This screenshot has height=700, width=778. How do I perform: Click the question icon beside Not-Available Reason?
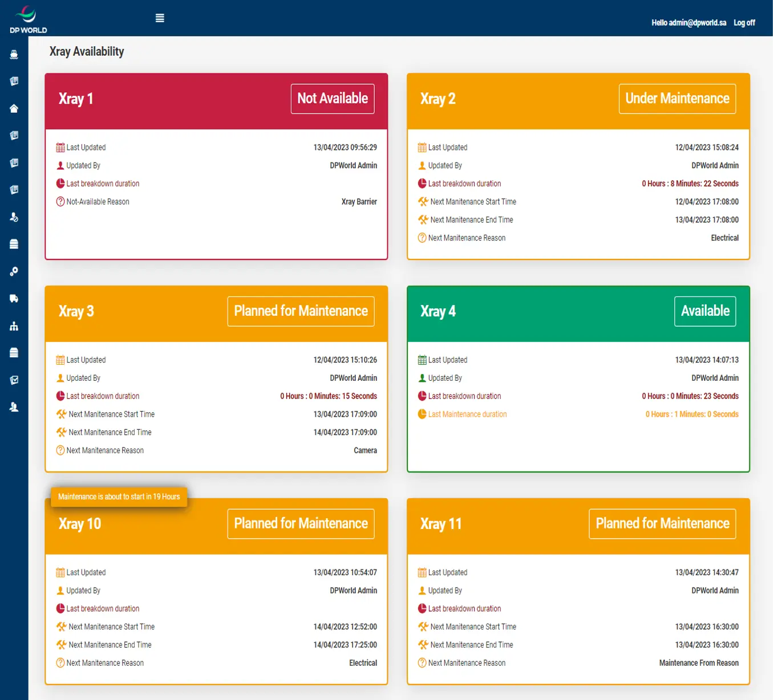(x=59, y=201)
